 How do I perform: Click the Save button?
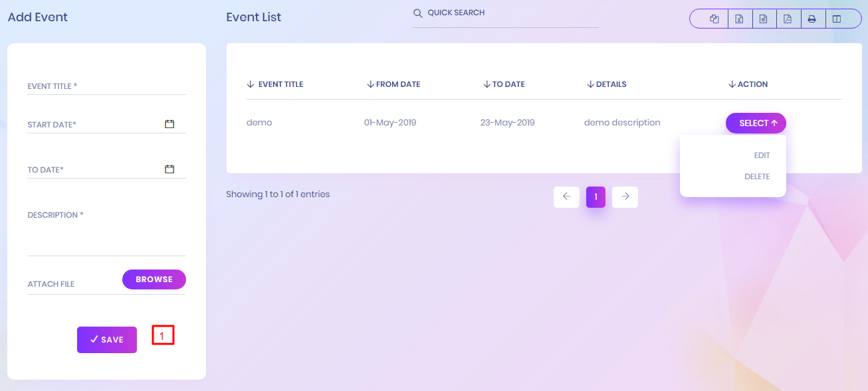(x=107, y=340)
